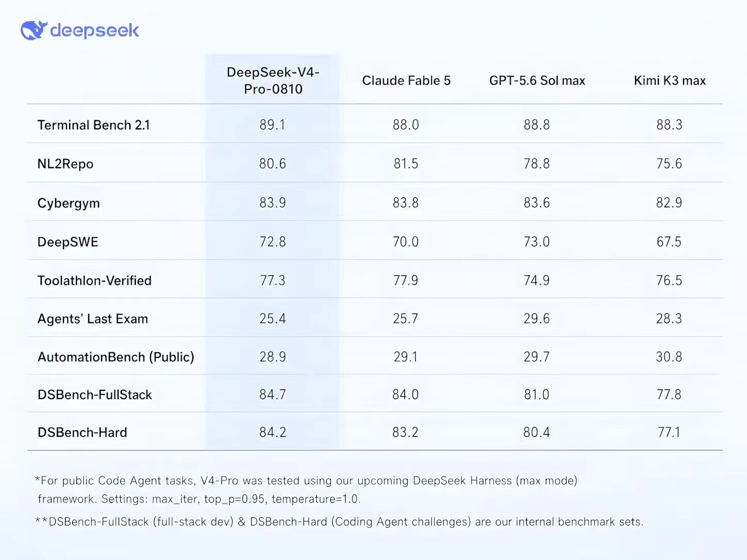Click the DeepSWE row label
Screen dimensions: 747x560
[x=68, y=242]
